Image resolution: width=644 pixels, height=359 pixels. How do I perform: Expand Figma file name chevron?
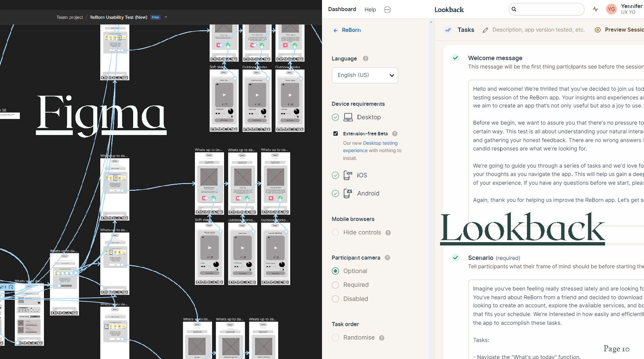tap(166, 17)
